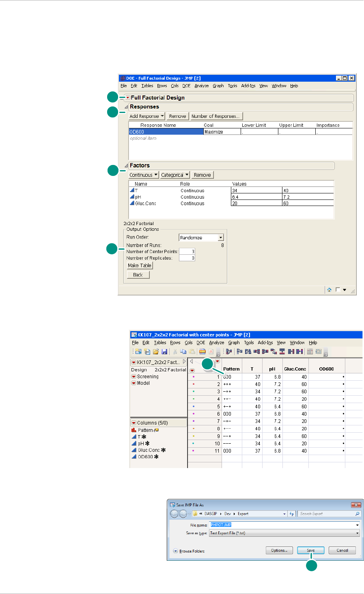Open the Full Factorial Design red triangle menu
This screenshot has height=594, width=364.
point(128,98)
